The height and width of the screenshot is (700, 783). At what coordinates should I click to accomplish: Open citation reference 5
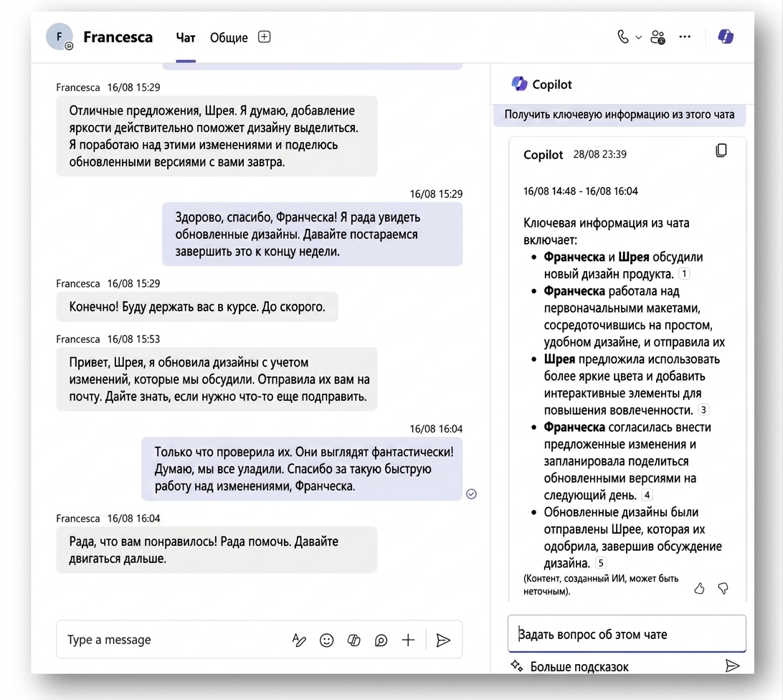(601, 563)
